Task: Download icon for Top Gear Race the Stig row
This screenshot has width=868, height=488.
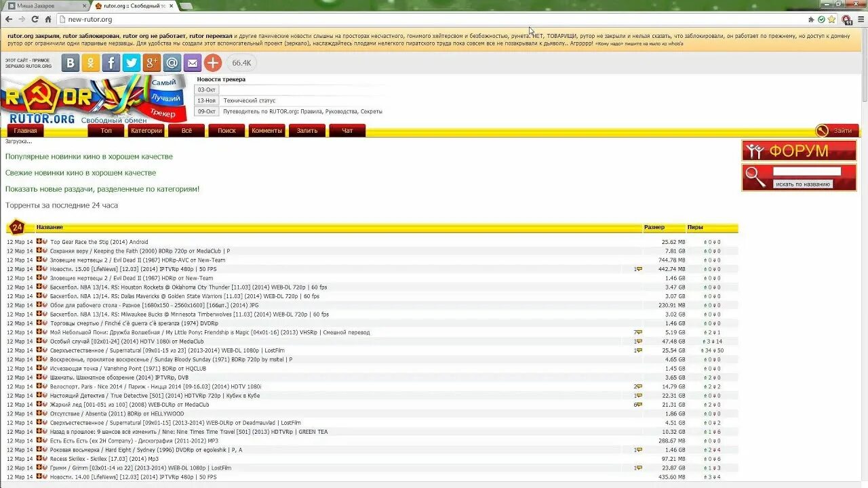Action: coord(39,241)
